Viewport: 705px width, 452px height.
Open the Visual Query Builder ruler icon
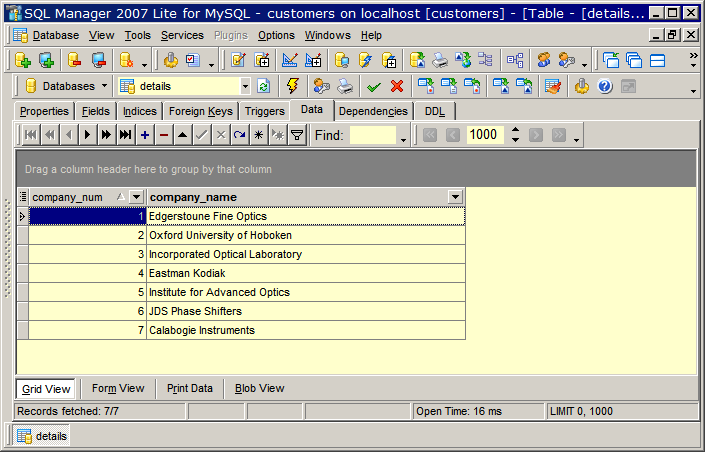click(290, 60)
